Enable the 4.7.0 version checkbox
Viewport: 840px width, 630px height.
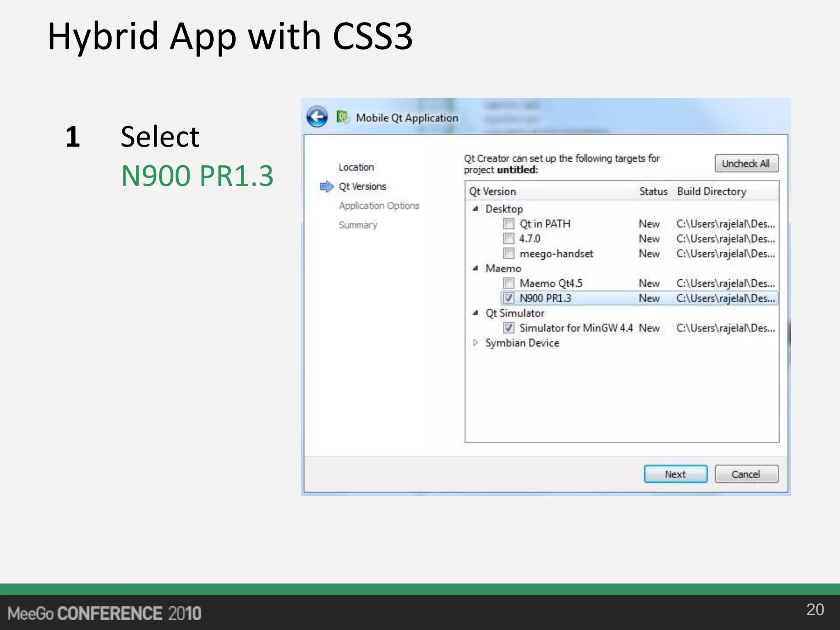[x=509, y=238]
